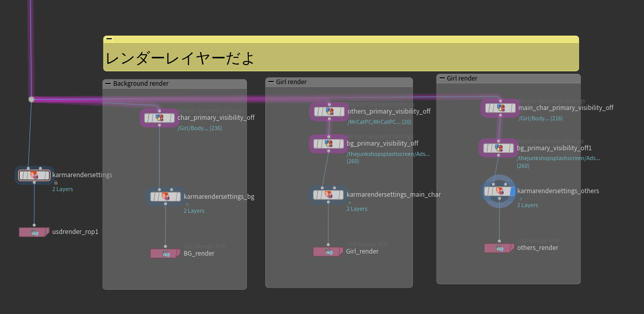Viewport: 644px width, 314px height.
Task: Toggle display flag on char_primary_visibility_off node
Action: tap(171, 118)
